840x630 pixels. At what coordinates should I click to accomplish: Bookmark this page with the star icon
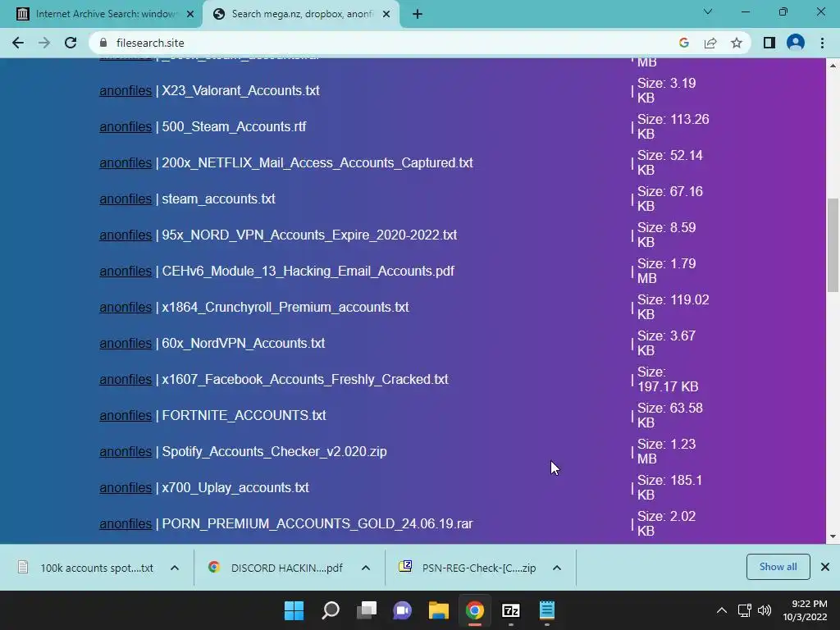click(x=737, y=43)
